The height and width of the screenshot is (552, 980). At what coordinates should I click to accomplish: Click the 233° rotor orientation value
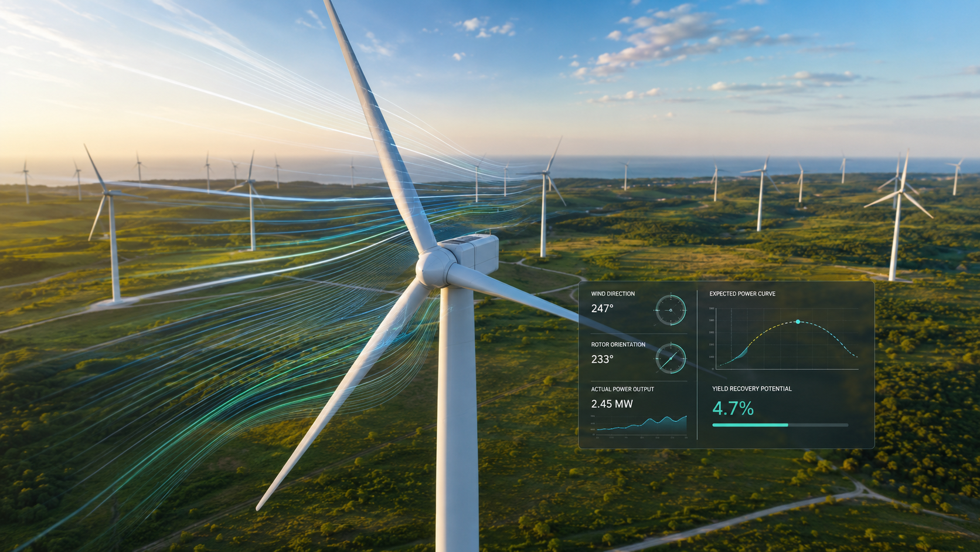click(602, 359)
